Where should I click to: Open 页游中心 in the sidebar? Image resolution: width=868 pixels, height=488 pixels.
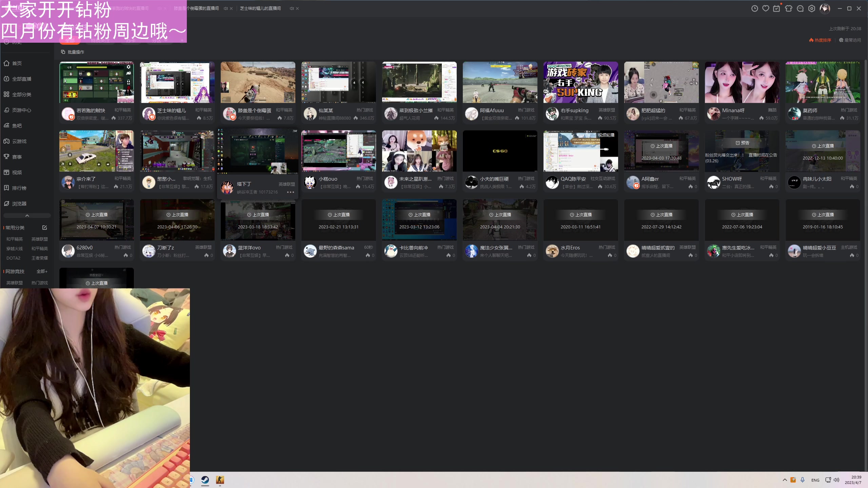tap(18, 110)
